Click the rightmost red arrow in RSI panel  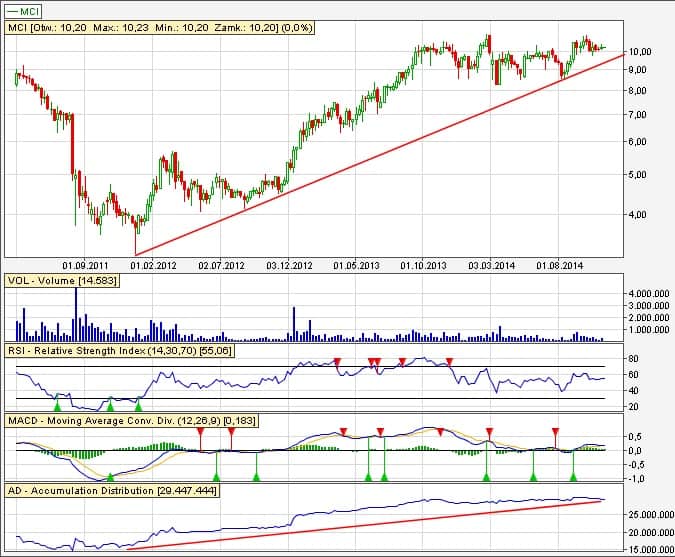click(x=450, y=360)
